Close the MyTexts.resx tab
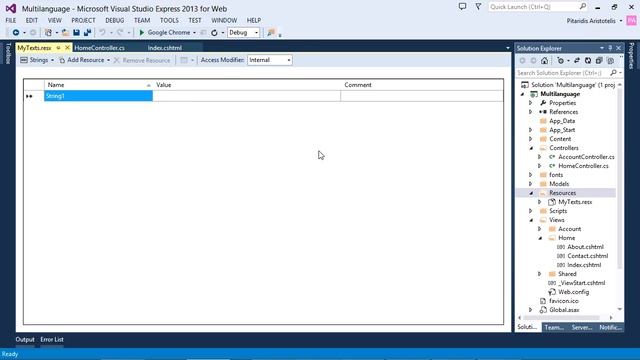 (67, 48)
